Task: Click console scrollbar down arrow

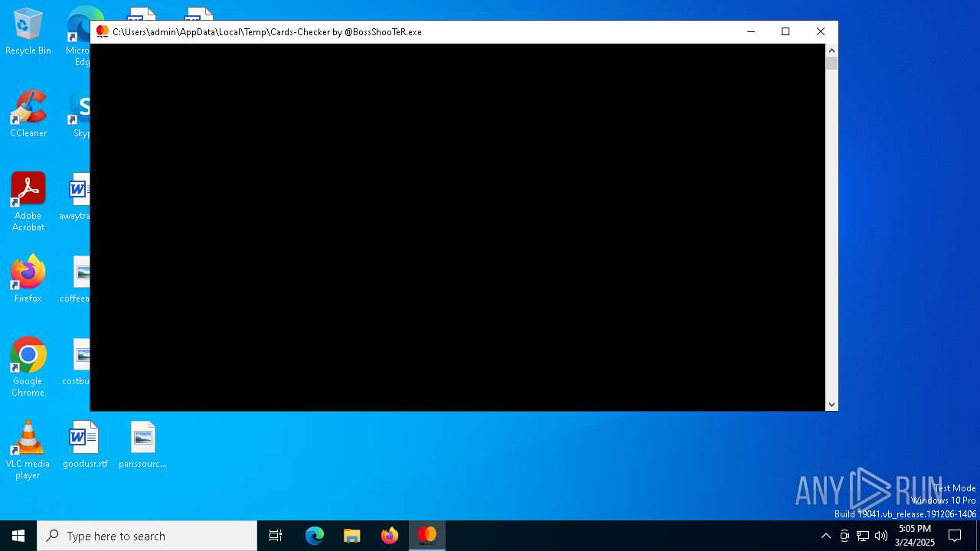Action: click(831, 405)
